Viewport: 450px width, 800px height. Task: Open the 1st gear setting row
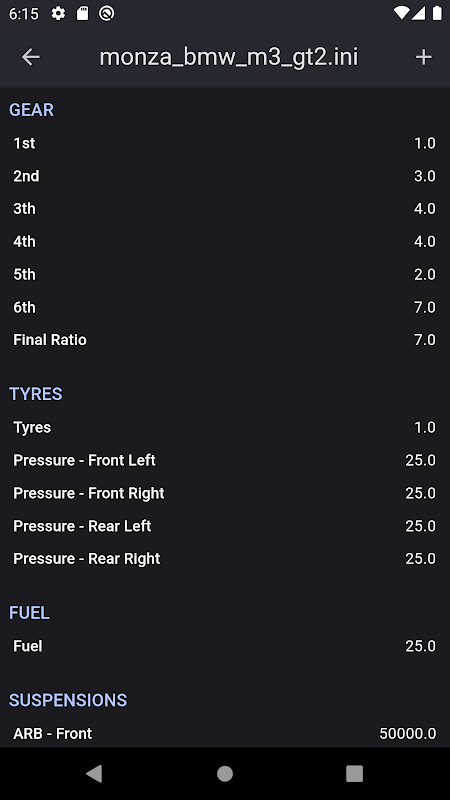225,143
